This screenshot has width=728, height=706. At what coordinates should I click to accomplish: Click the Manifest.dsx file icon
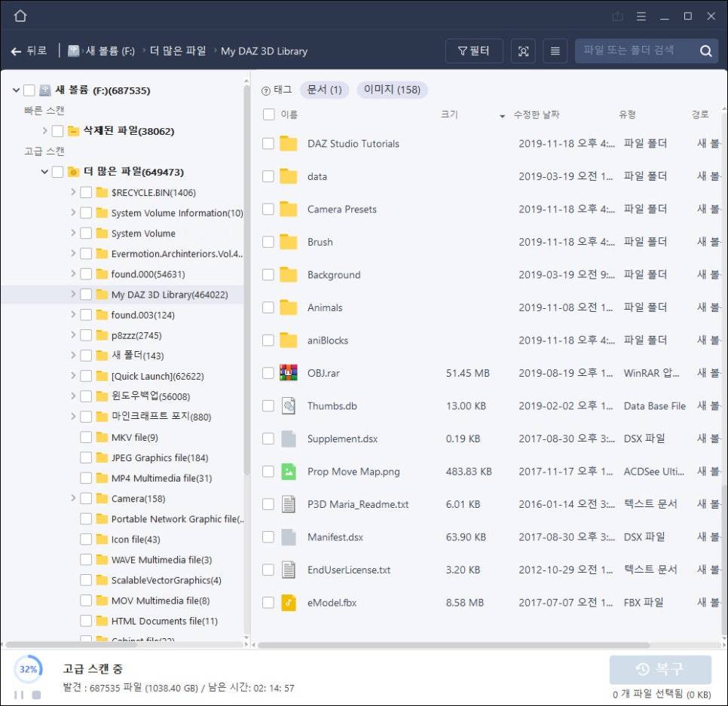(289, 537)
